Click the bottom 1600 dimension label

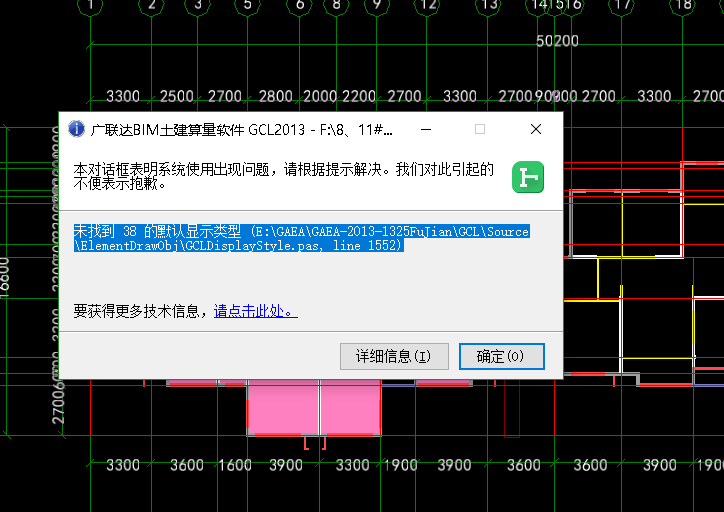(x=235, y=465)
